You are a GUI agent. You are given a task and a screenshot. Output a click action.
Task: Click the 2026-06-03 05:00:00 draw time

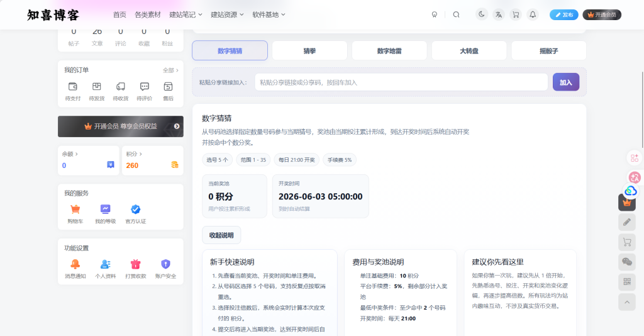click(321, 197)
